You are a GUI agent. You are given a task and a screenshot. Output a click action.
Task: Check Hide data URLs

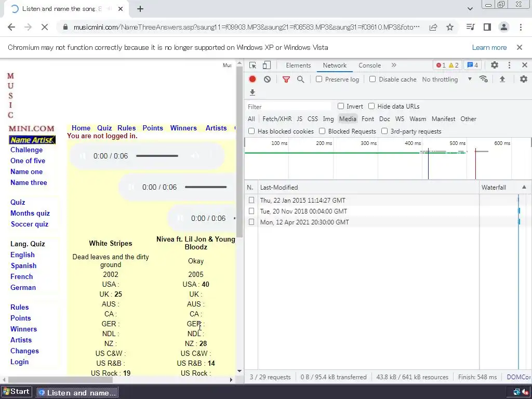[x=371, y=106]
